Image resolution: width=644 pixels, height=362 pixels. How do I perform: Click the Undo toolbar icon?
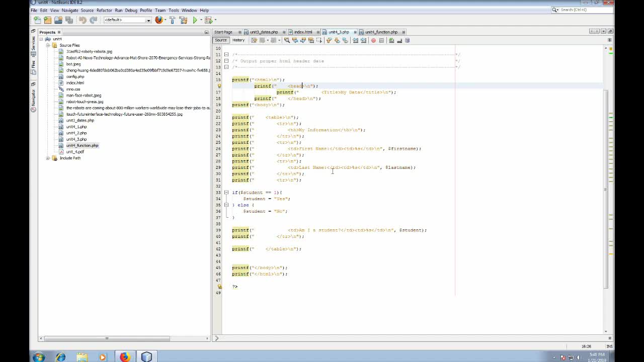coord(83,20)
